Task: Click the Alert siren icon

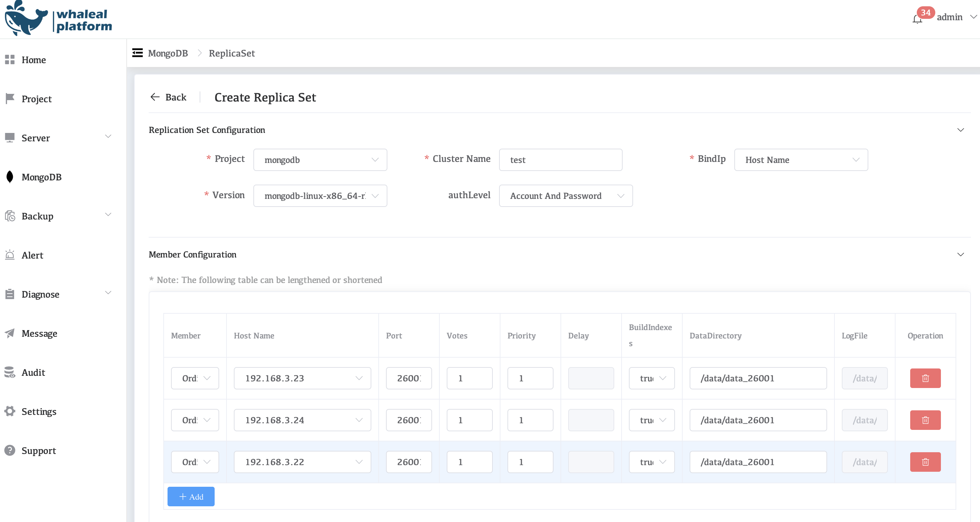Action: pyautogui.click(x=10, y=255)
